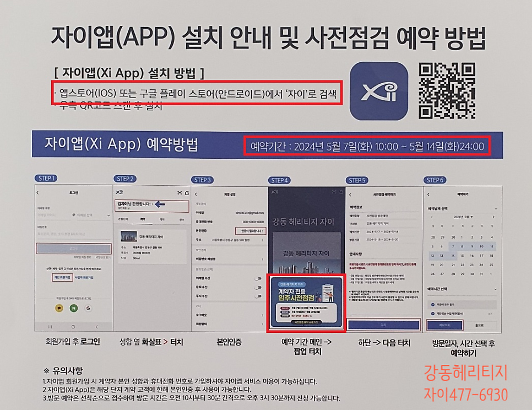Click the 2024-5-7 ~ 2024-5-14 예약기간 value
This screenshot has height=410, width=532.
pyautogui.click(x=382, y=232)
